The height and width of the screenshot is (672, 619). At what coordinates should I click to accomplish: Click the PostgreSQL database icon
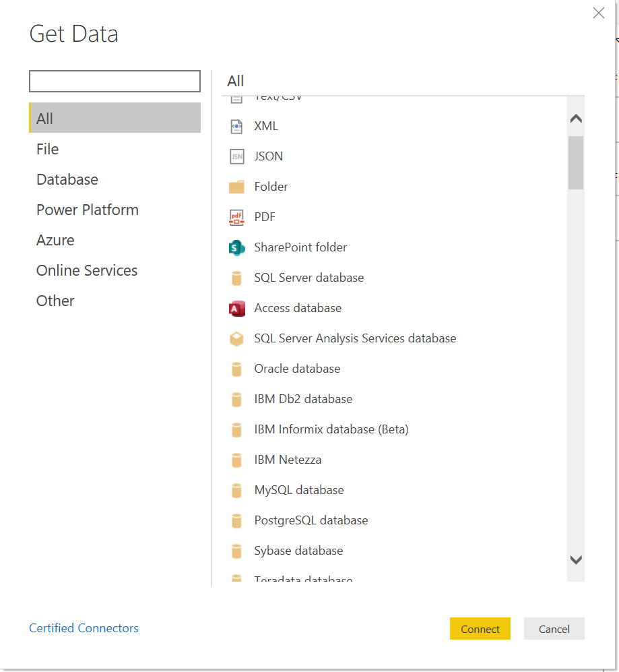click(236, 521)
